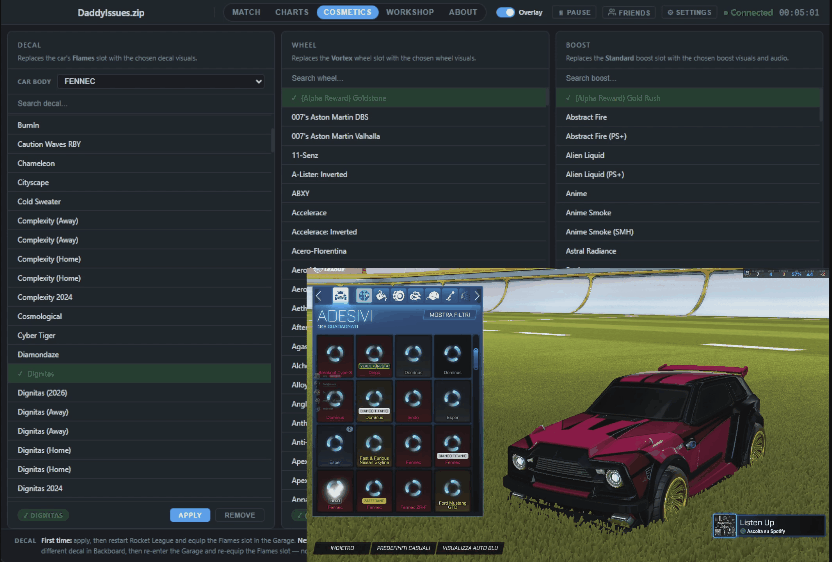Click the PREDEFINITI CASUALI button
The width and height of the screenshot is (832, 562).
point(403,548)
